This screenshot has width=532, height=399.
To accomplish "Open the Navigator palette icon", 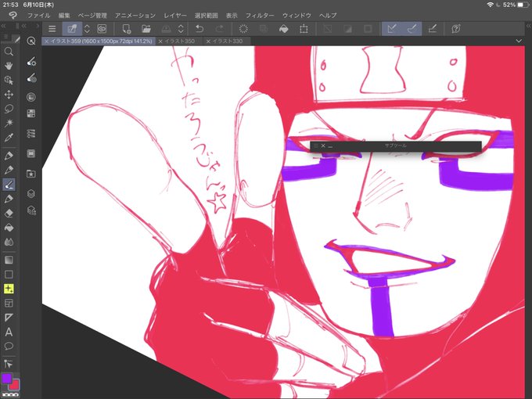I will tap(31, 153).
